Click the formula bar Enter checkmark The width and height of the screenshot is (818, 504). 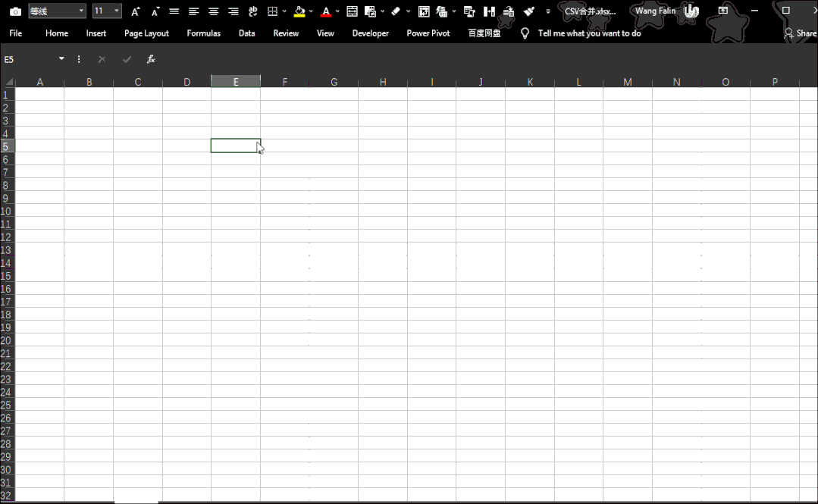[127, 59]
